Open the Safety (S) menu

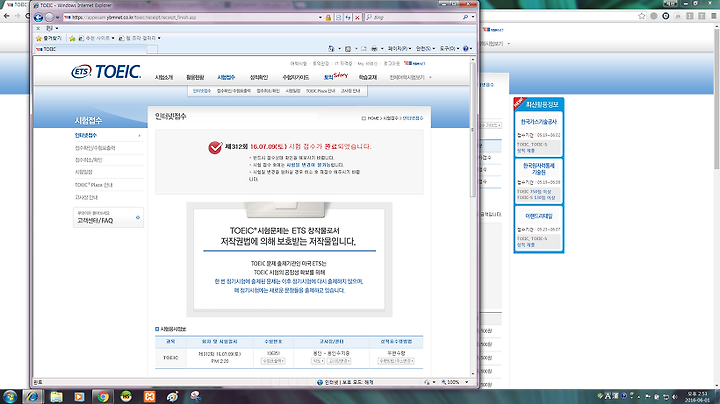425,49
